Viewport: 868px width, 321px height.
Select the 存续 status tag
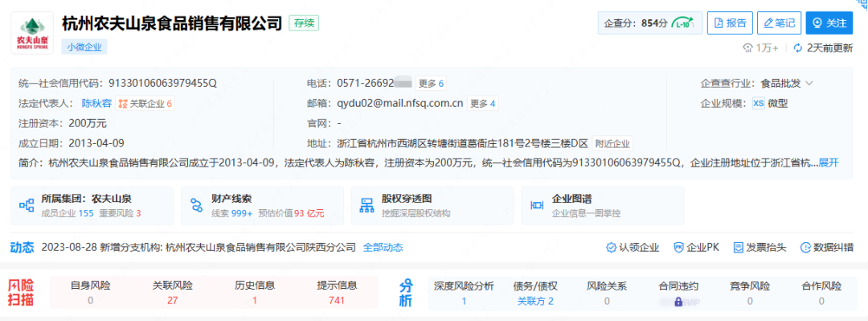pos(304,23)
